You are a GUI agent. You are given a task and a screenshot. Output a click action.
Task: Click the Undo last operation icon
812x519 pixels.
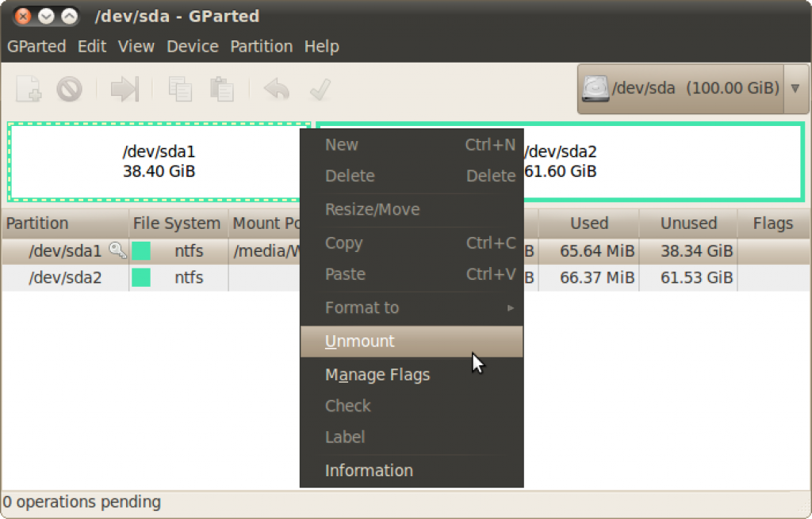tap(277, 89)
